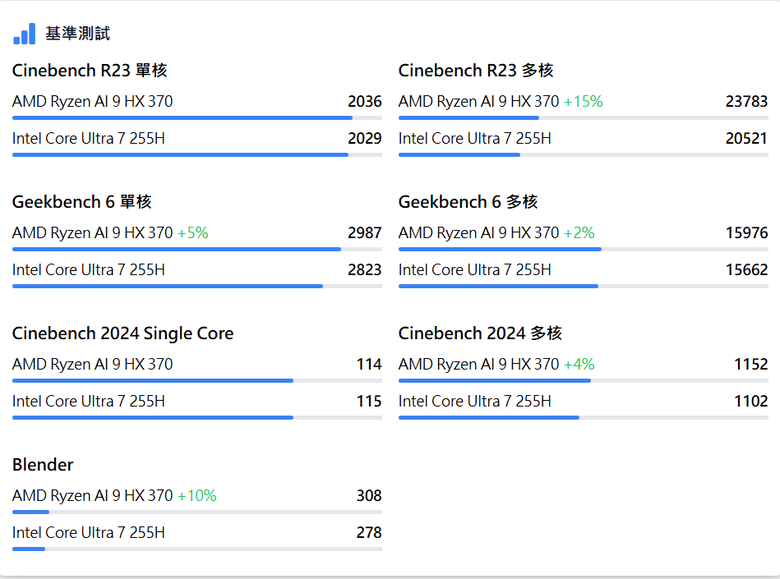Click AMD Ryzen label under Cinebench R23 單核
The image size is (780, 579).
[93, 101]
